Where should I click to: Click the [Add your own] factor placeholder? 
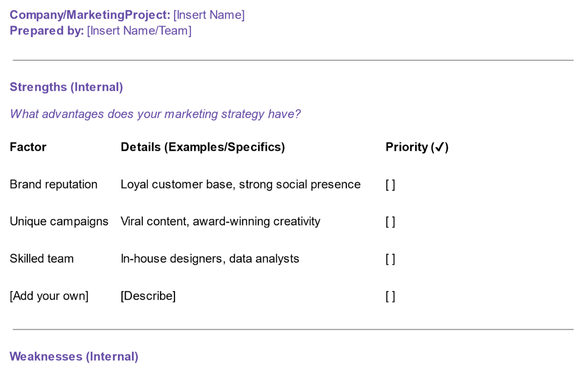[49, 296]
